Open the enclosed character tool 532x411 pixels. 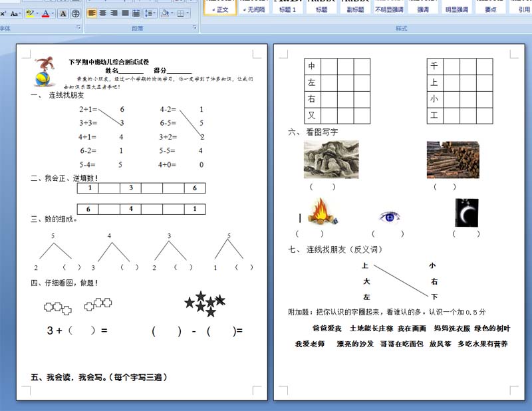click(76, 13)
